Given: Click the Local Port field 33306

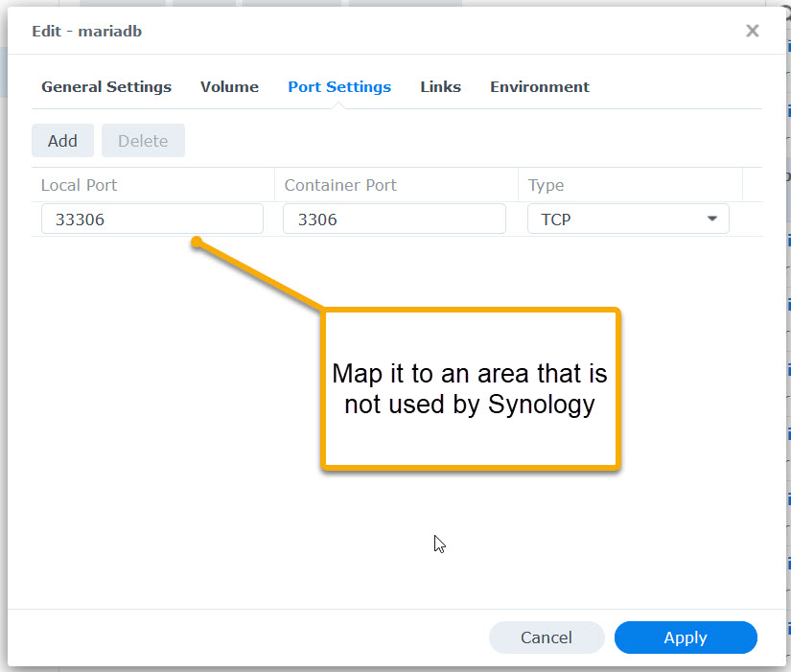Looking at the screenshot, I should click(152, 219).
